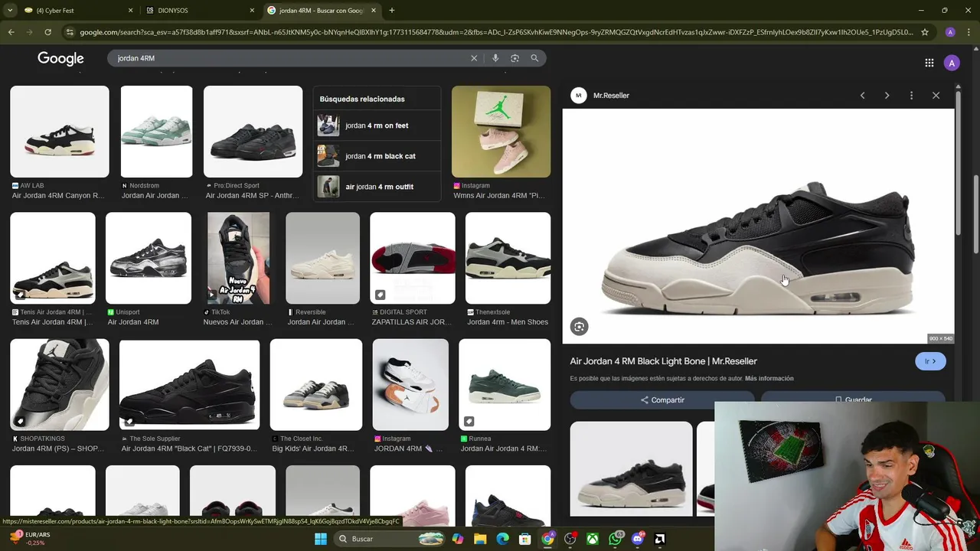Click the Guardar button
The width and height of the screenshot is (980, 551).
pyautogui.click(x=853, y=399)
